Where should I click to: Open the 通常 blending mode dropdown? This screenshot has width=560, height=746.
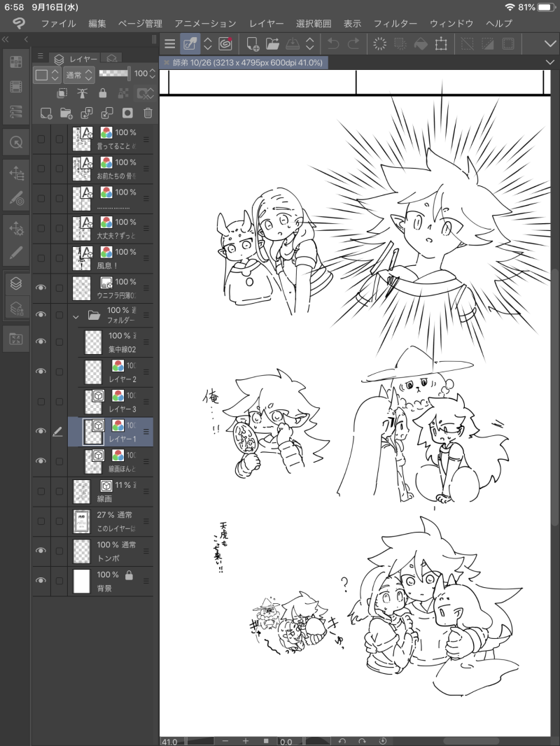(78, 75)
